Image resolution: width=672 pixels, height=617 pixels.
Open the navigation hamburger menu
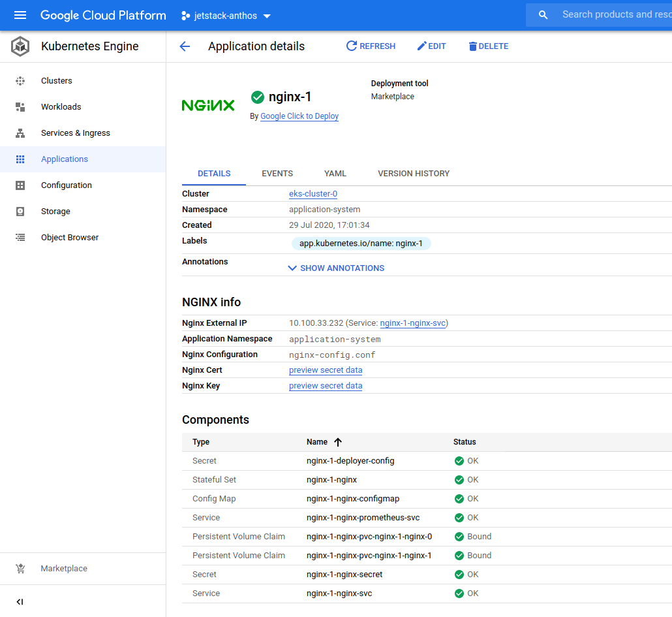click(x=18, y=15)
